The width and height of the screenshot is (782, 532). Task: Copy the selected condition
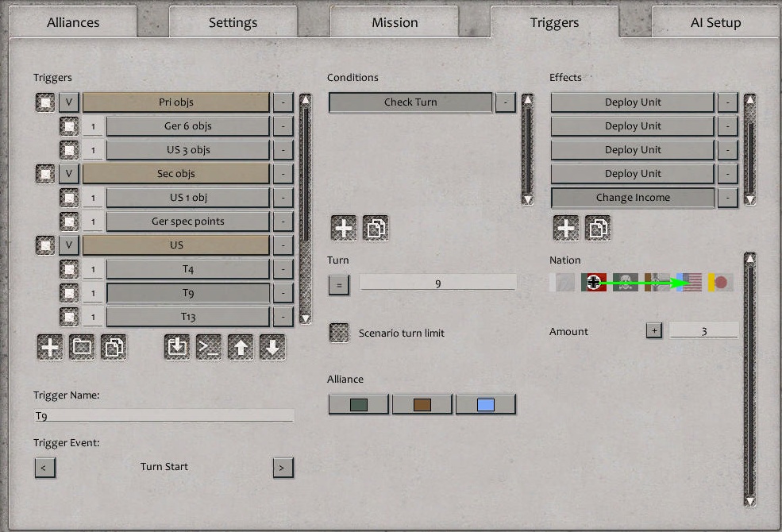coord(376,228)
